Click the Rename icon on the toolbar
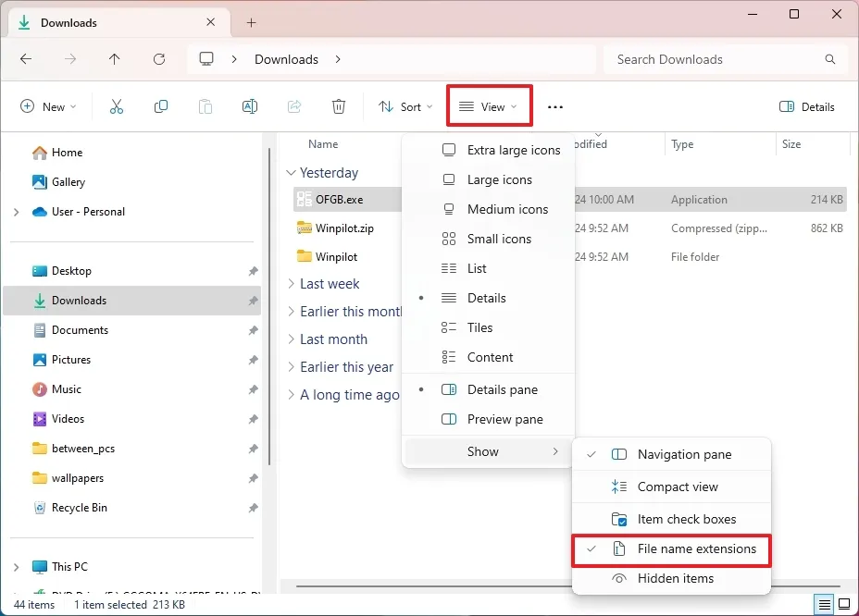Image resolution: width=859 pixels, height=616 pixels. [249, 106]
